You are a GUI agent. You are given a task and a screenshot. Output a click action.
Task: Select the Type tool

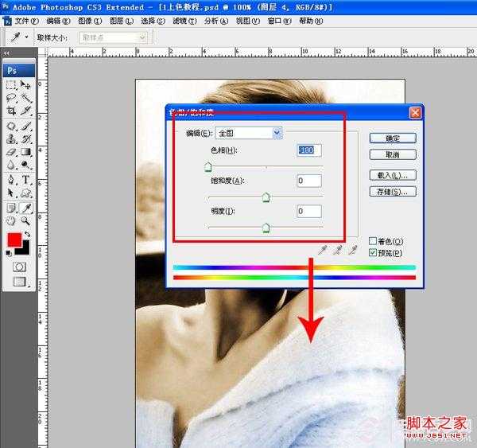click(26, 179)
